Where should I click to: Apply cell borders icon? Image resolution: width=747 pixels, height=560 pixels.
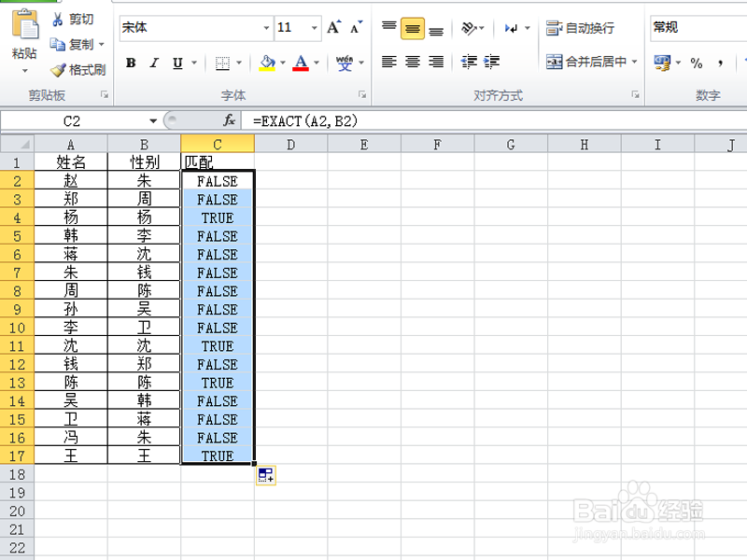tap(222, 63)
